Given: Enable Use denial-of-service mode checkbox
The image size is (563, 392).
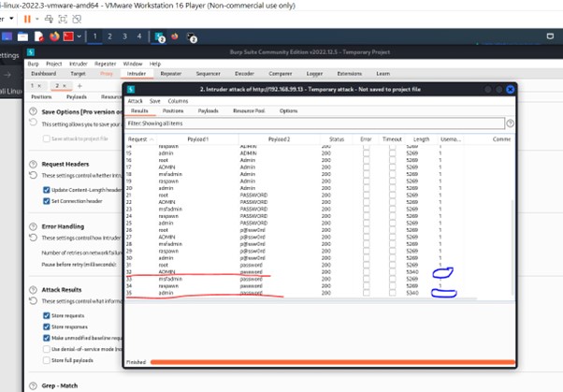Looking at the screenshot, I should pos(47,349).
